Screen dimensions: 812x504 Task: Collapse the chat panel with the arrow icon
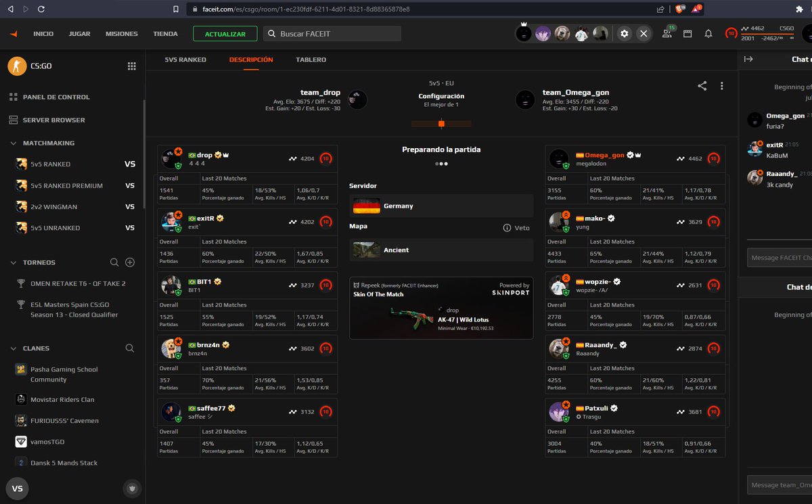click(x=748, y=60)
